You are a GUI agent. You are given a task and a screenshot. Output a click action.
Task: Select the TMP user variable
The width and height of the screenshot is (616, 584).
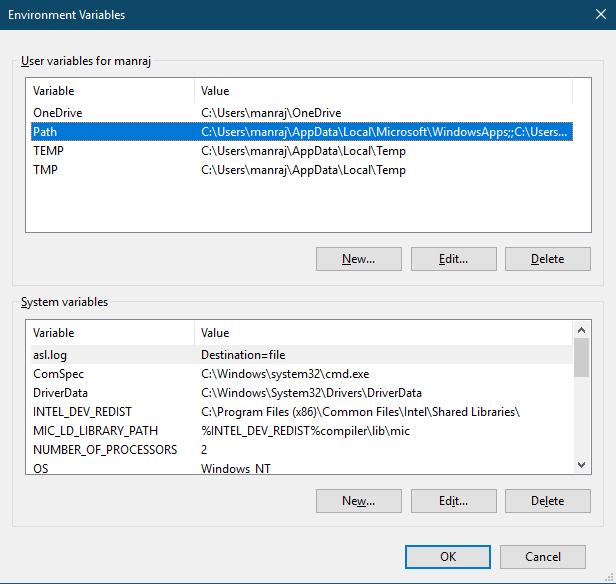(x=302, y=170)
